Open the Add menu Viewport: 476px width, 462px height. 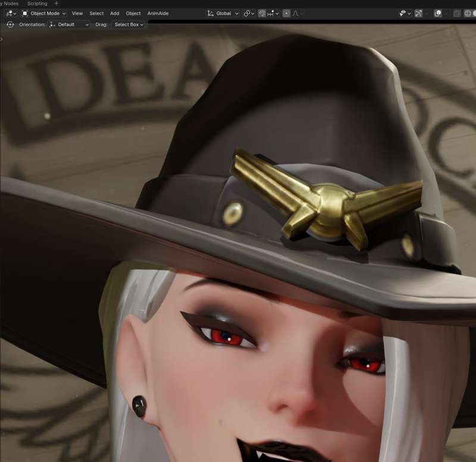[114, 13]
